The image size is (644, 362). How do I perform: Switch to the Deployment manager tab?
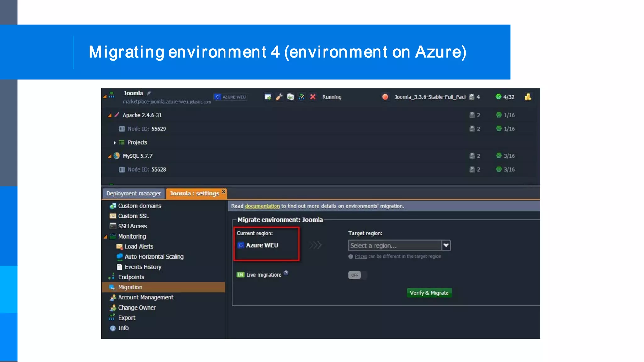(x=134, y=193)
